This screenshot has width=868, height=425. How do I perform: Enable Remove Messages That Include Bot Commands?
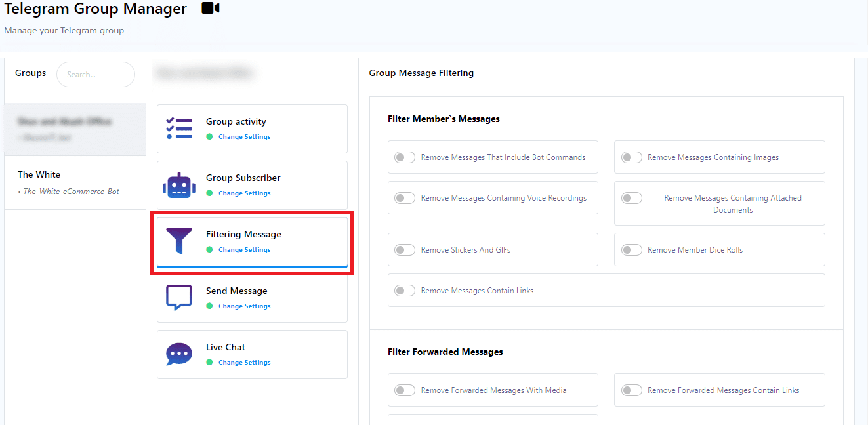click(405, 157)
